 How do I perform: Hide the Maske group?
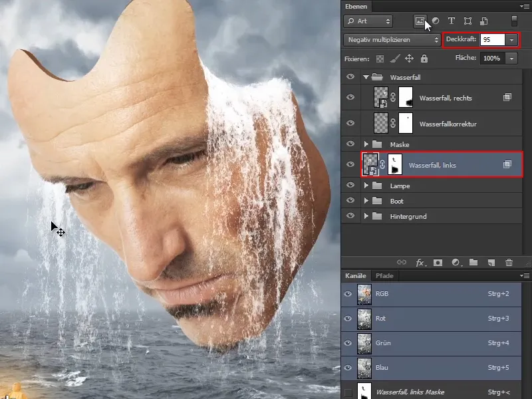click(350, 144)
